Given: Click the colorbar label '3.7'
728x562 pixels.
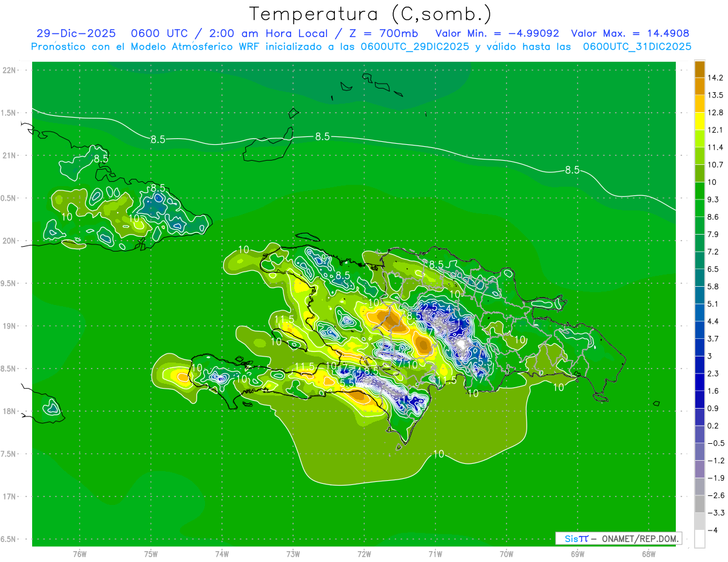Looking at the screenshot, I should [x=714, y=338].
